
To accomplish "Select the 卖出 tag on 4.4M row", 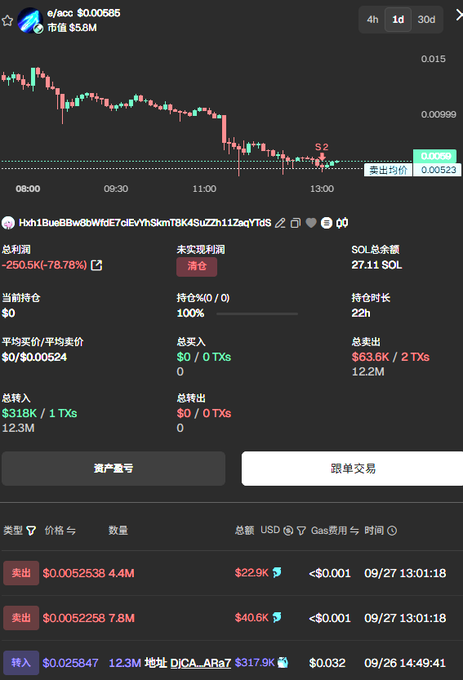I will click(x=21, y=573).
